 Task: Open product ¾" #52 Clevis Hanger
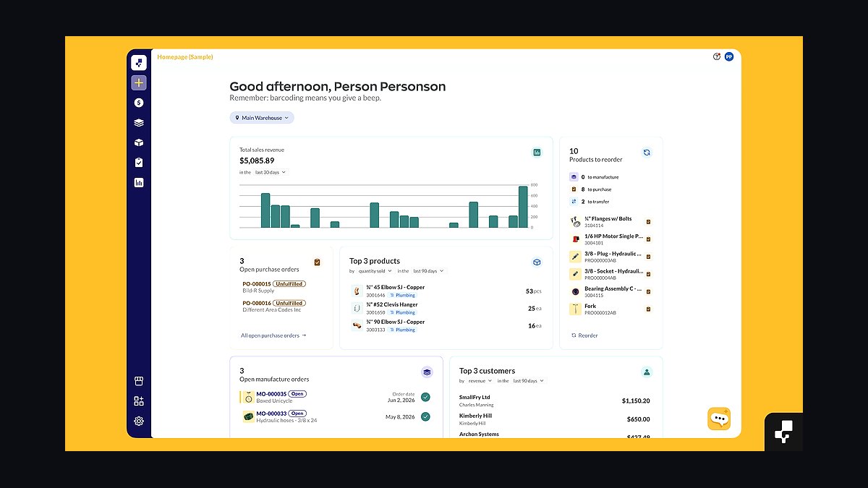click(392, 305)
